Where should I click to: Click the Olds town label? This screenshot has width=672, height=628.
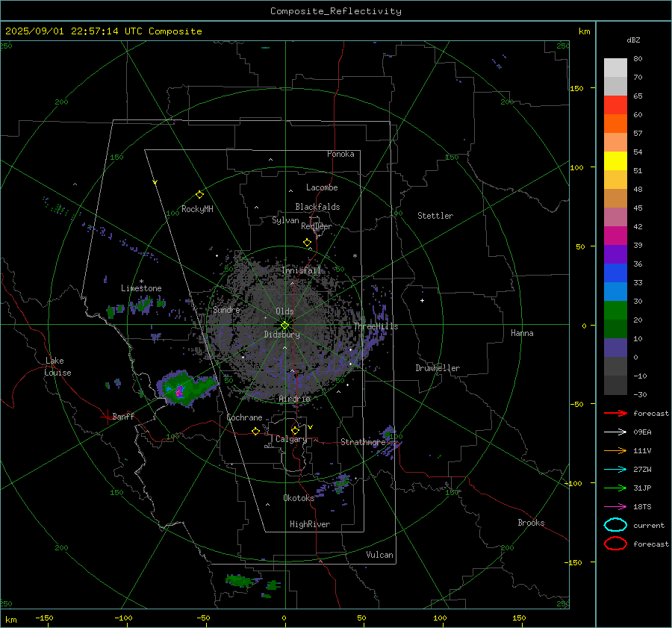coord(284,311)
